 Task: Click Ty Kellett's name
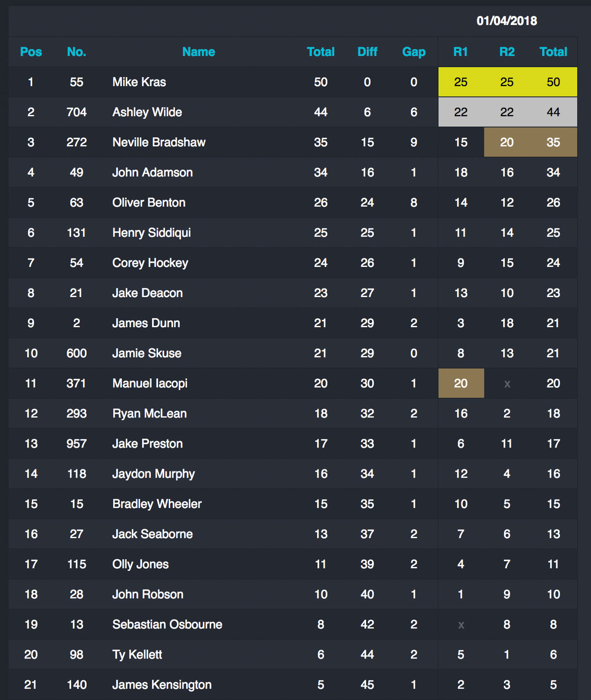click(137, 654)
